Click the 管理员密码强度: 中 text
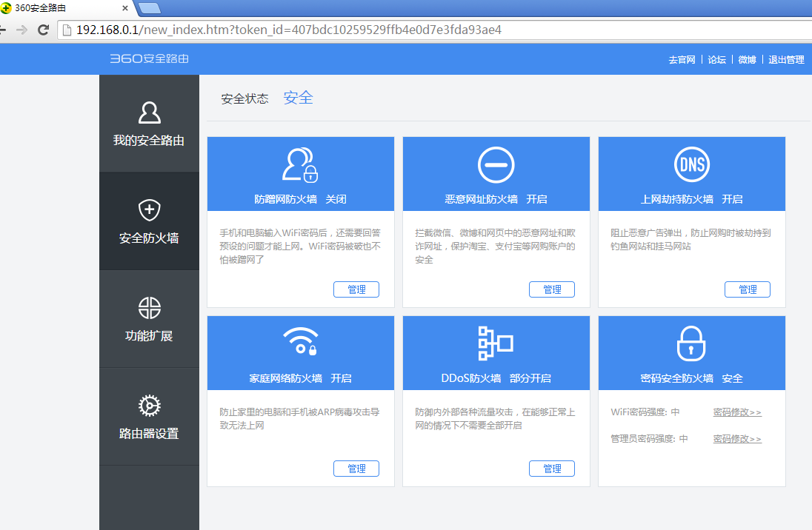Image resolution: width=812 pixels, height=530 pixels. coord(650,438)
